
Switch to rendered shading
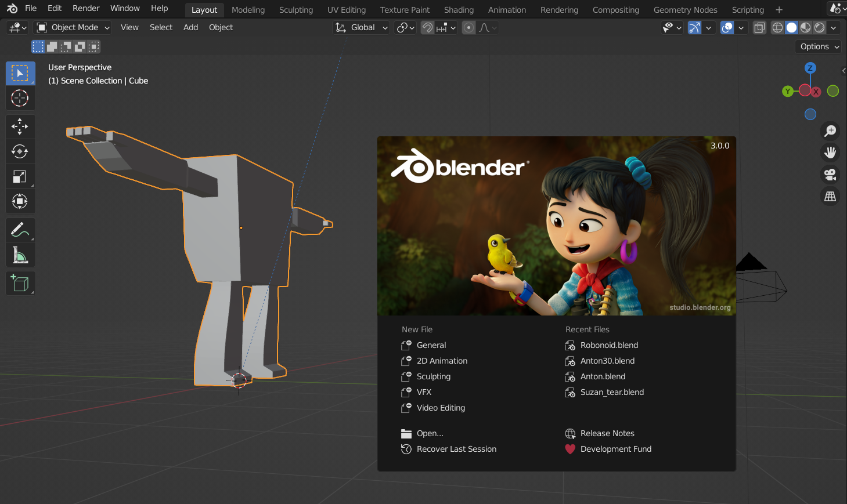pyautogui.click(x=820, y=27)
